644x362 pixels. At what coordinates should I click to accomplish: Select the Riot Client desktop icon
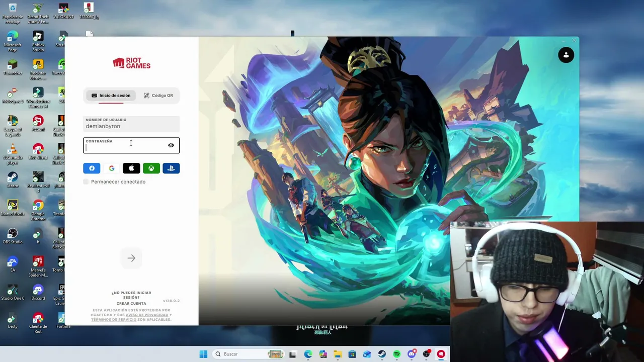point(38,152)
